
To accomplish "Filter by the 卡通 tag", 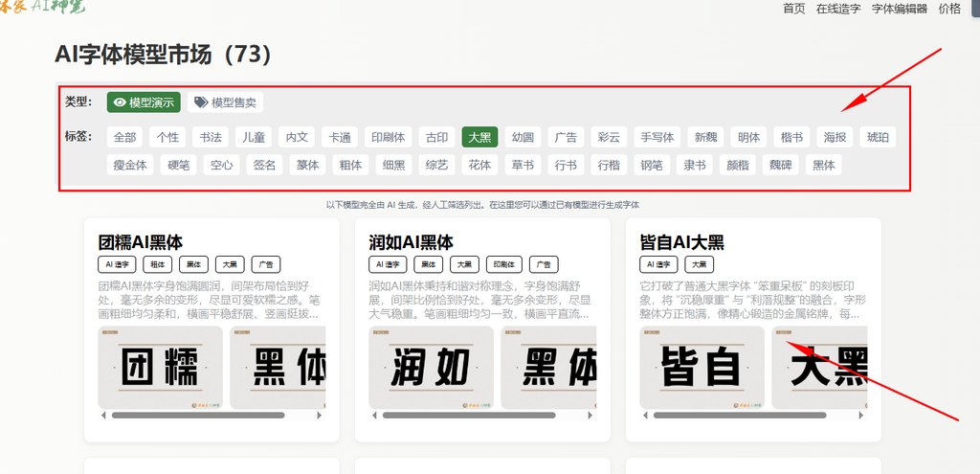I will pyautogui.click(x=340, y=137).
